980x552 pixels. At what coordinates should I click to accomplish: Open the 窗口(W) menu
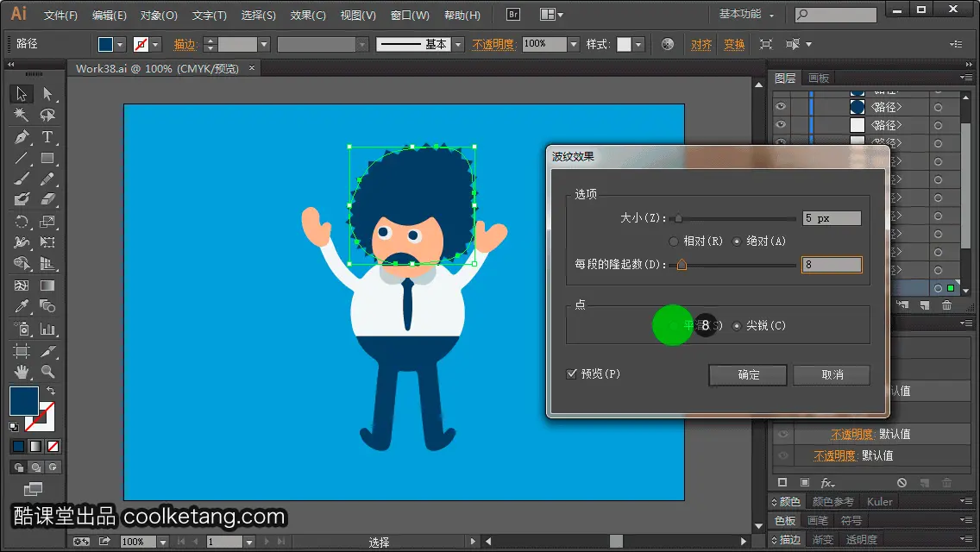(x=410, y=15)
